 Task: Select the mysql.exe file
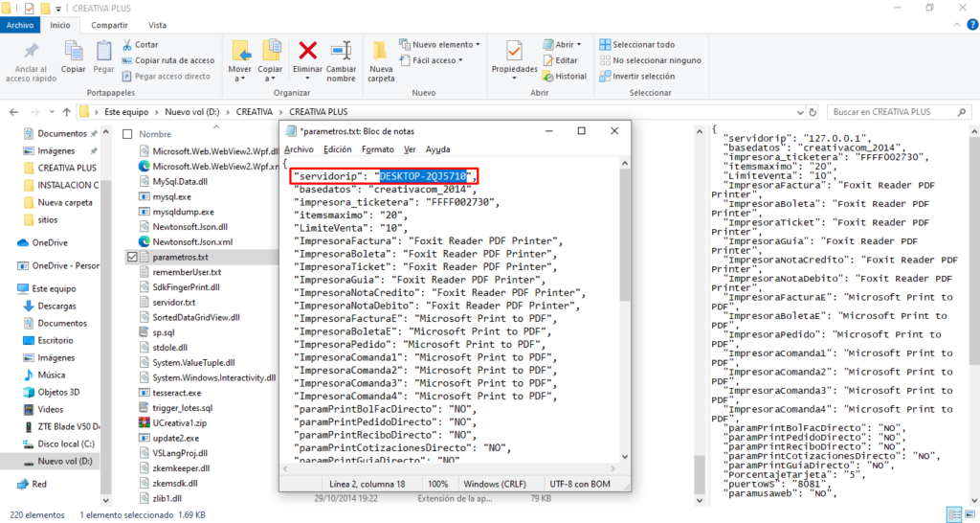click(172, 196)
